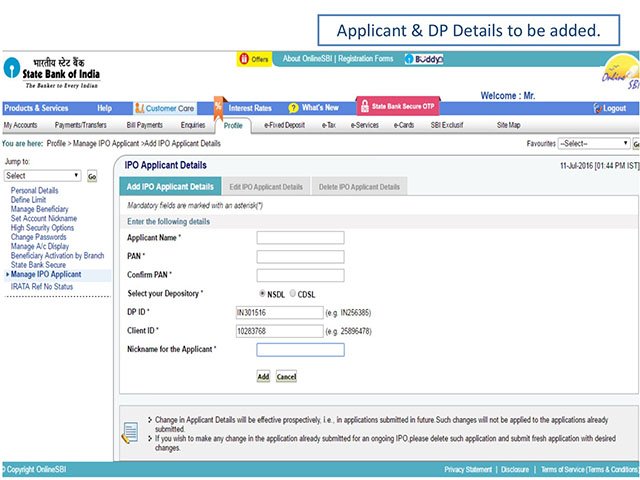Click the Cancel button

click(x=286, y=376)
